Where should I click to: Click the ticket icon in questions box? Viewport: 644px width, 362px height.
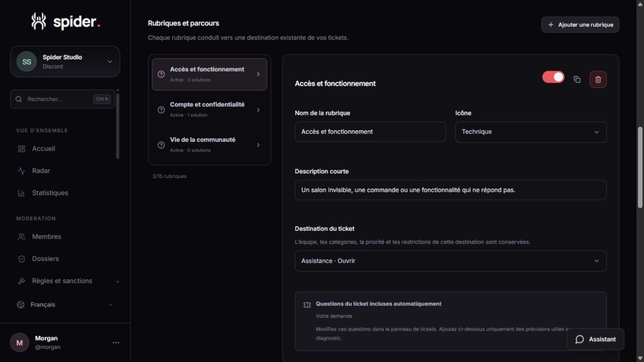coord(307,305)
